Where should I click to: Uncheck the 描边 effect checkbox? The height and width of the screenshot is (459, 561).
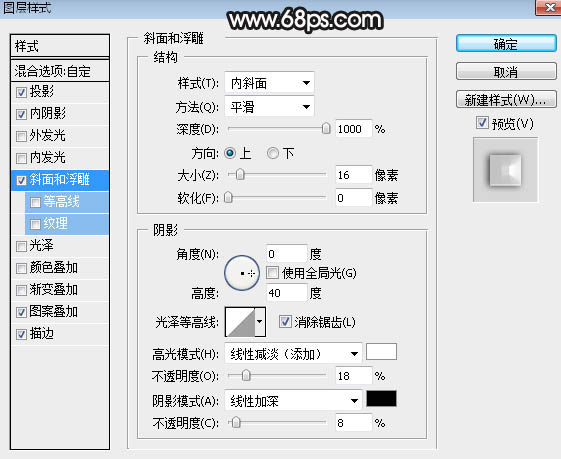[x=21, y=335]
